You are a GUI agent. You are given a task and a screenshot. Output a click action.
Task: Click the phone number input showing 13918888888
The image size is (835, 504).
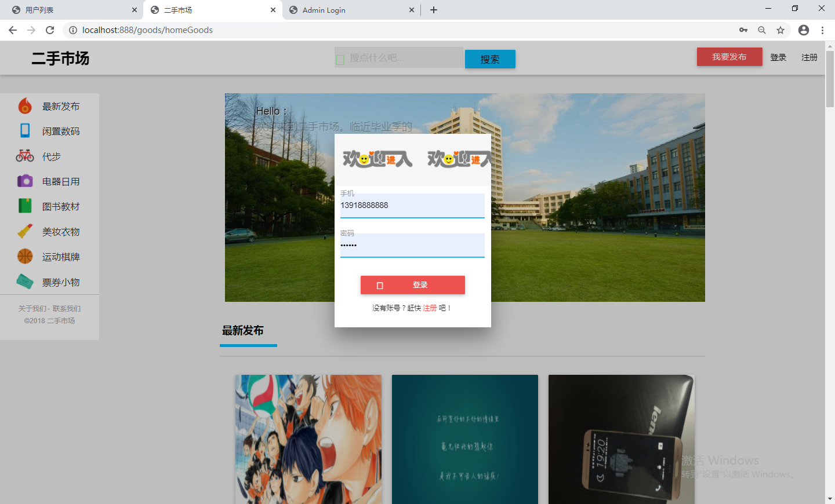412,205
